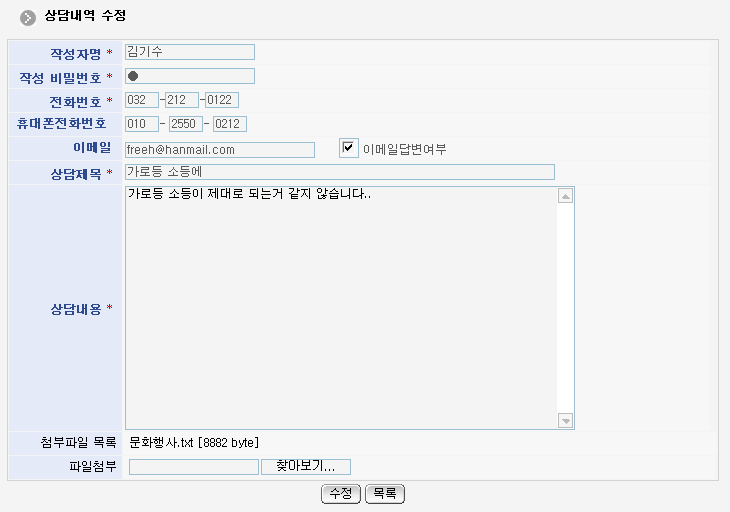This screenshot has width=730, height=512.
Task: Click the 전화번호 area code field 032
Action: tap(142, 100)
